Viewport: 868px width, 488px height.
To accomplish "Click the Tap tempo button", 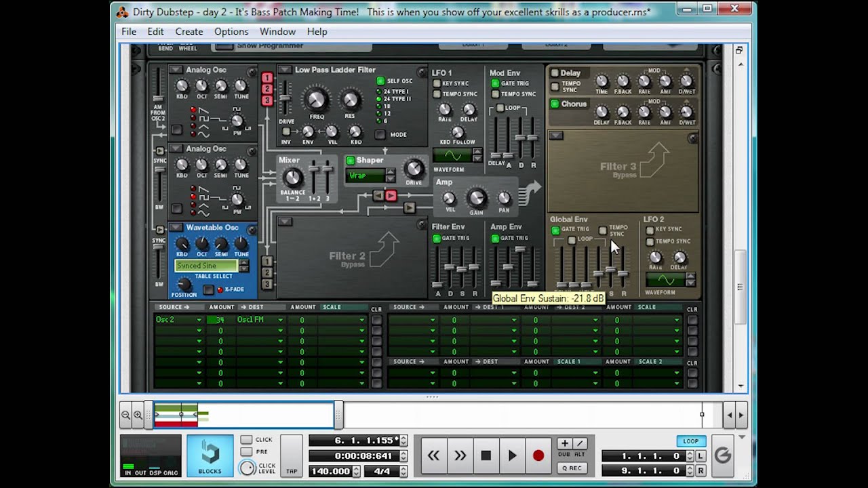I will tap(292, 455).
